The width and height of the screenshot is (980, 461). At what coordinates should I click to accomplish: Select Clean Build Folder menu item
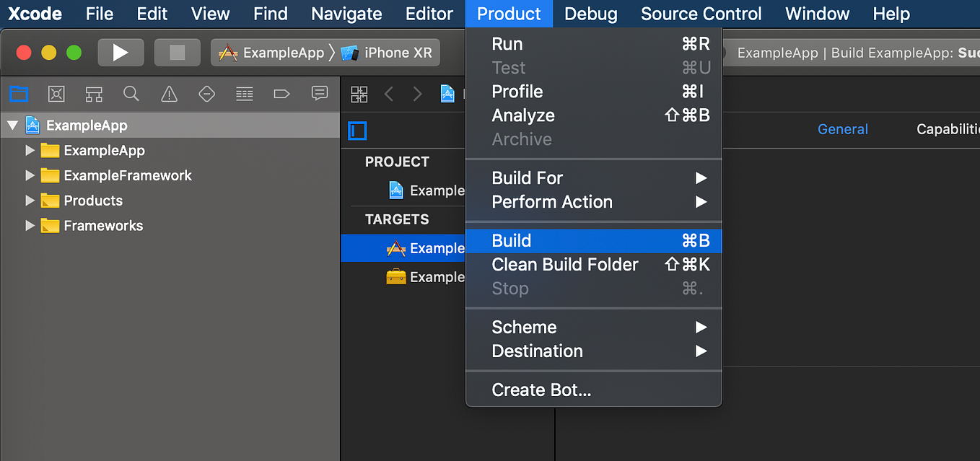[x=564, y=265]
